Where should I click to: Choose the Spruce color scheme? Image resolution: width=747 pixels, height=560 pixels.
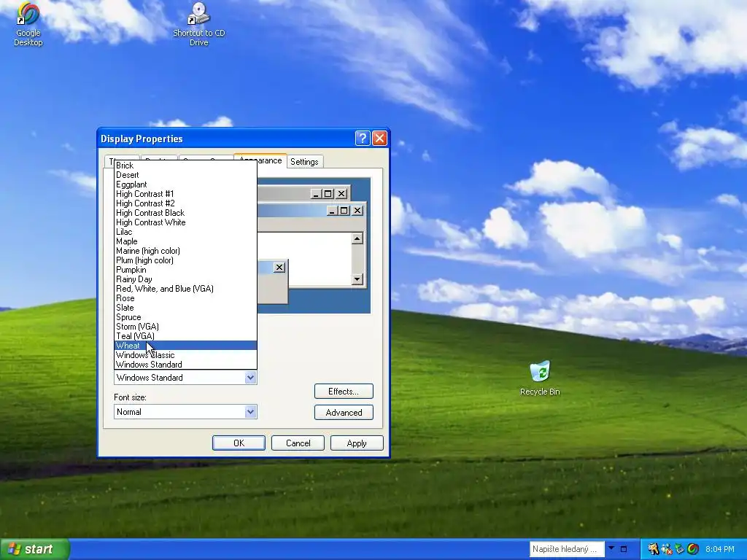coord(186,318)
